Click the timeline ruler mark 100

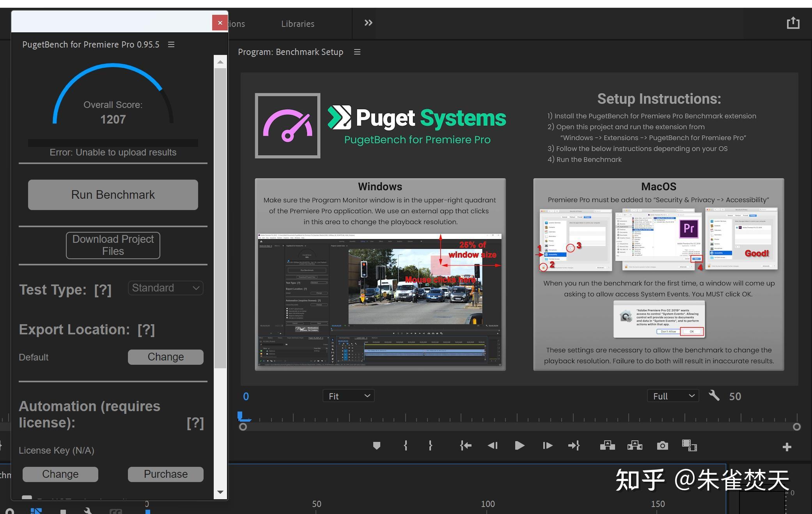(x=488, y=504)
